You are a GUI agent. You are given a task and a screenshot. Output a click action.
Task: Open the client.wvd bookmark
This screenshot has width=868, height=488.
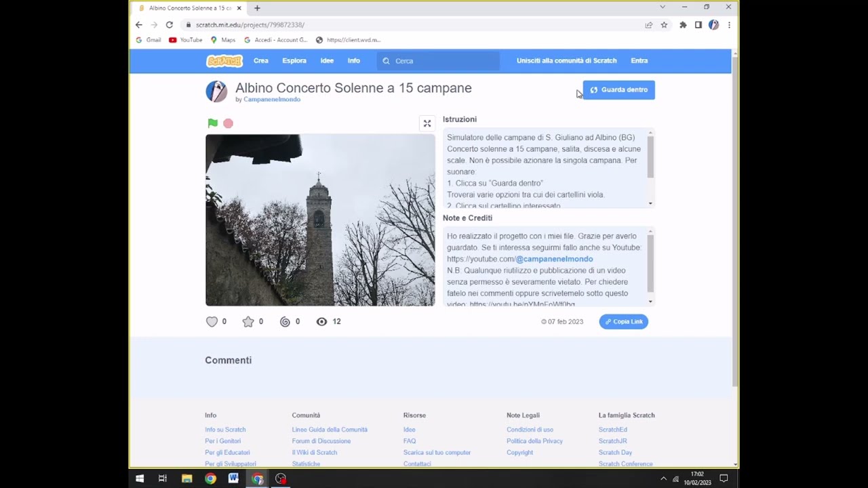pos(349,40)
